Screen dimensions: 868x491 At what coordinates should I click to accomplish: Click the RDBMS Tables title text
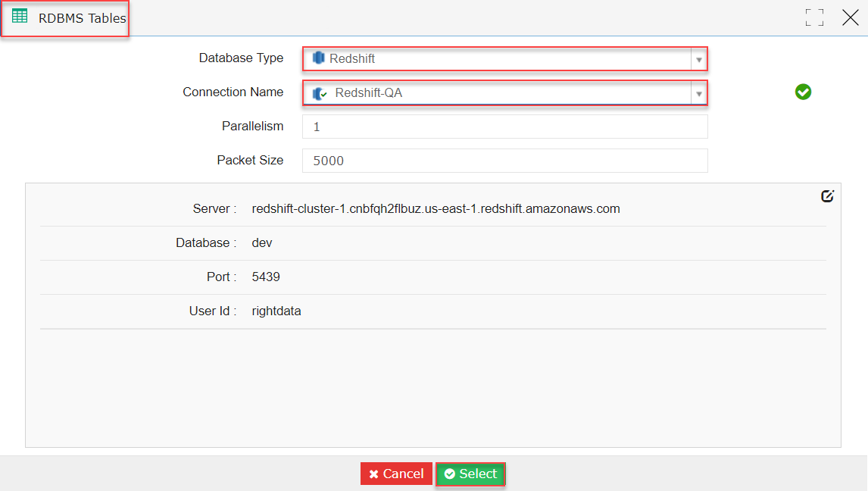click(x=83, y=18)
